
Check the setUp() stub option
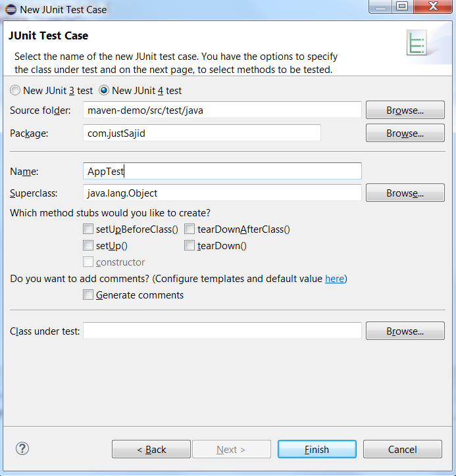(88, 245)
